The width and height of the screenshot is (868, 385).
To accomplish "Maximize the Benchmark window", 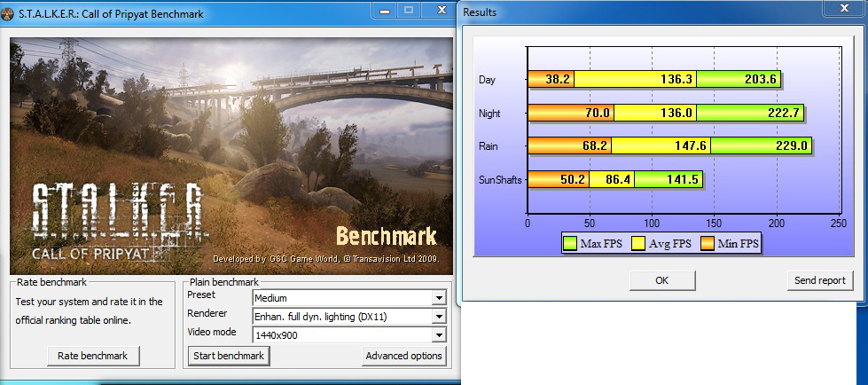I will 409,10.
